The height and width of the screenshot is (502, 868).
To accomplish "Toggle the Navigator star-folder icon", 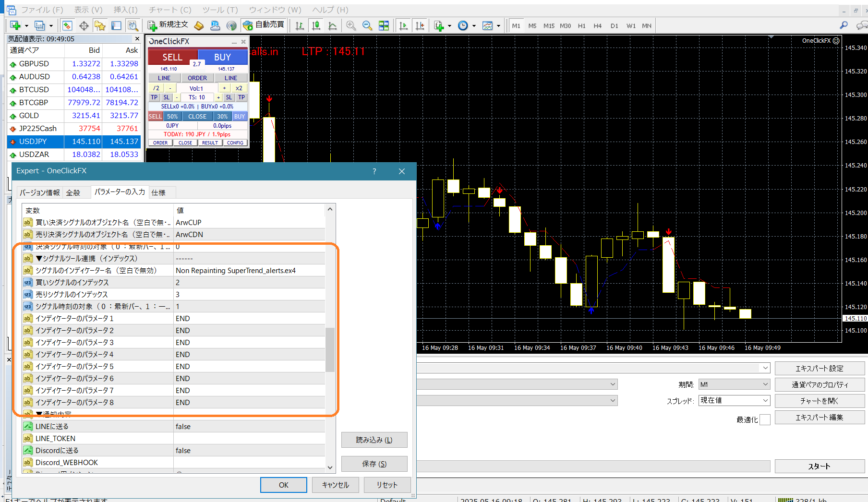I will (x=100, y=25).
